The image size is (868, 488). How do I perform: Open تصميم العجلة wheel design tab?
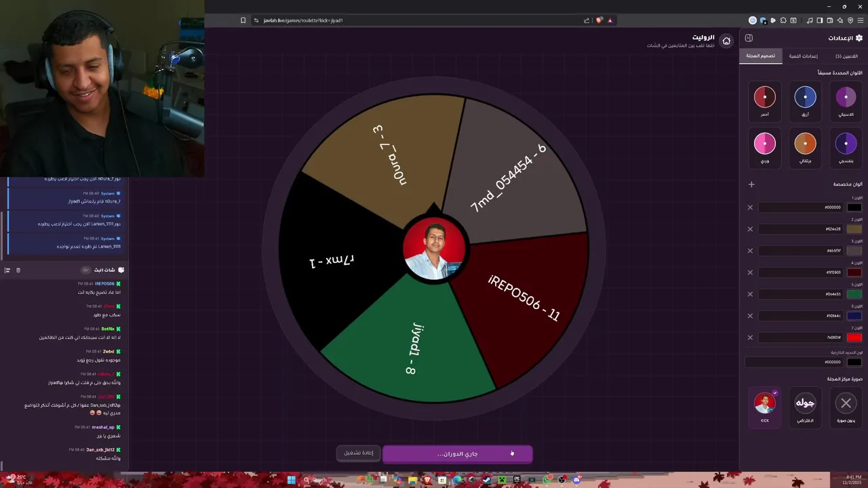(x=761, y=56)
